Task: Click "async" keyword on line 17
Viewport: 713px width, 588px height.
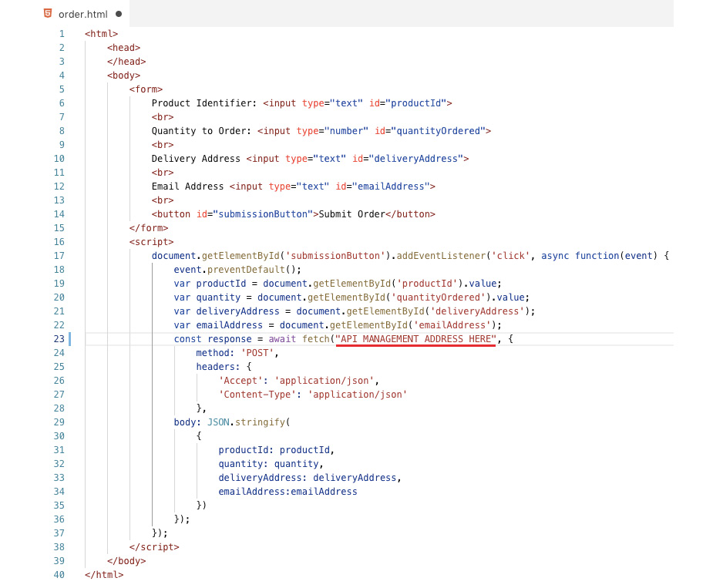Action: (555, 256)
